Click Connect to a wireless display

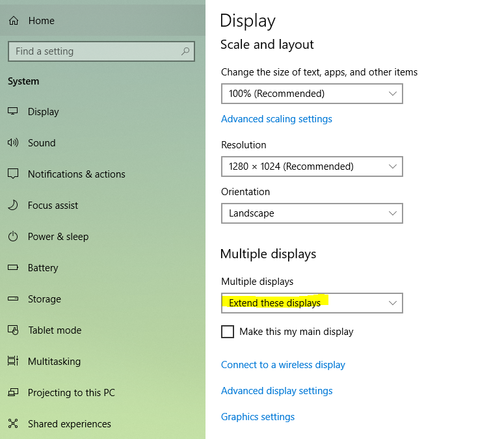[283, 365]
